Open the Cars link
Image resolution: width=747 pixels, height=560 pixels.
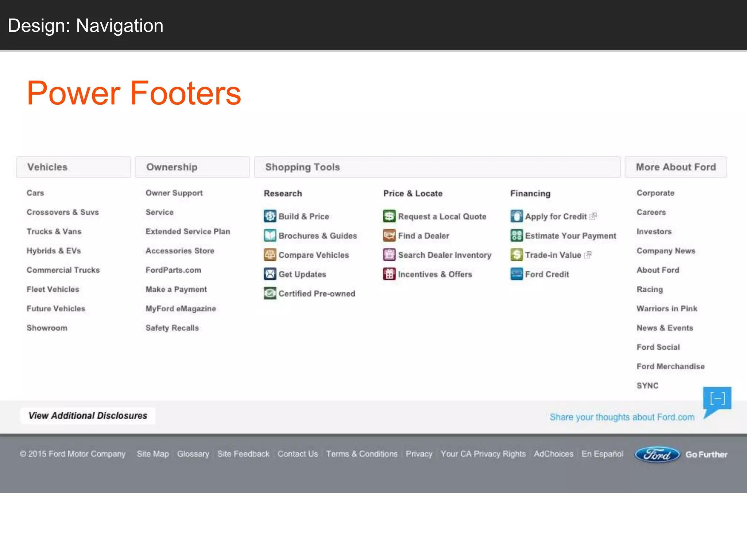[x=35, y=193]
